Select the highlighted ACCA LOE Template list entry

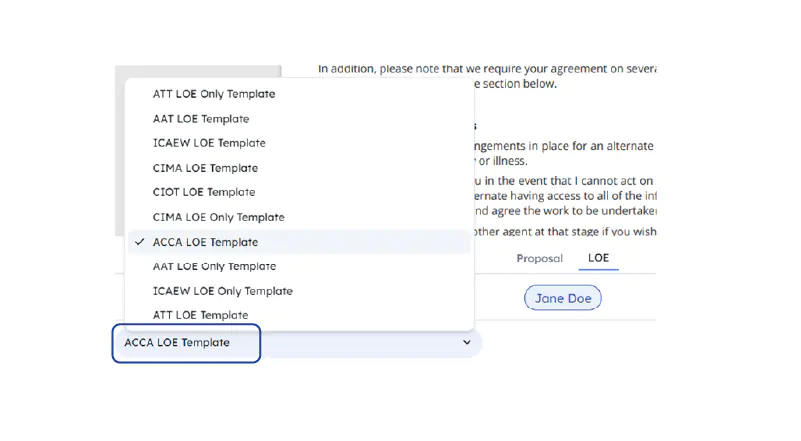pos(206,242)
